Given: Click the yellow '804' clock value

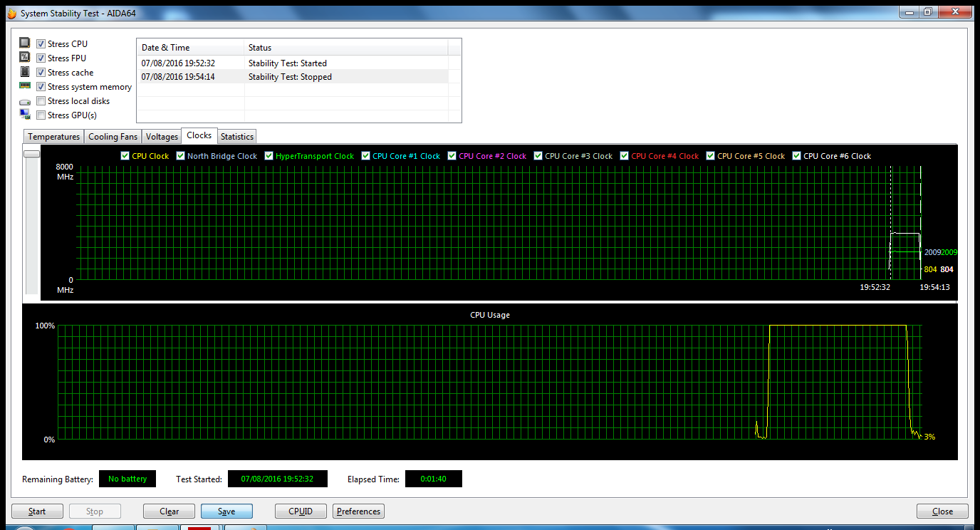Looking at the screenshot, I should click(x=931, y=269).
